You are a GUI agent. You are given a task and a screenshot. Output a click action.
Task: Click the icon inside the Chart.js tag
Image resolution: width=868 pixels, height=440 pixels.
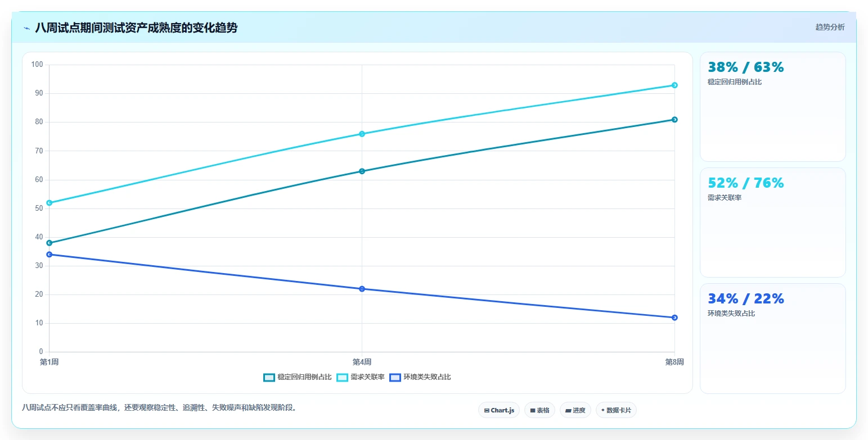coord(487,411)
